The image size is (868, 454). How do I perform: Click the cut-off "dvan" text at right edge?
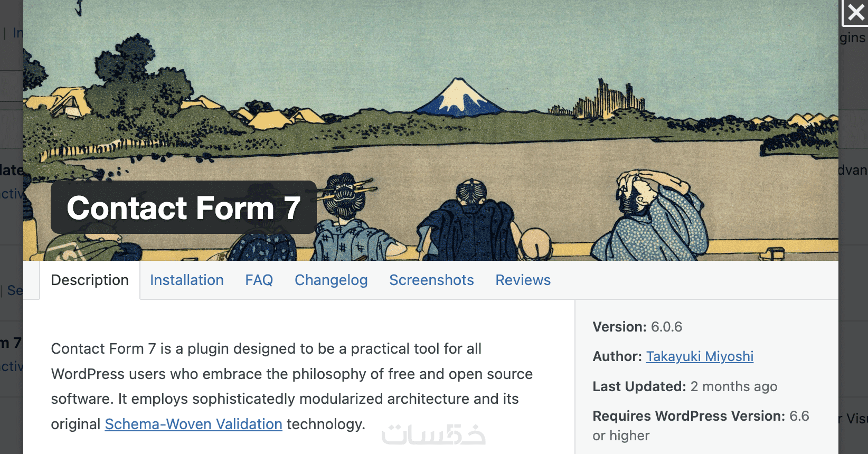pyautogui.click(x=853, y=170)
